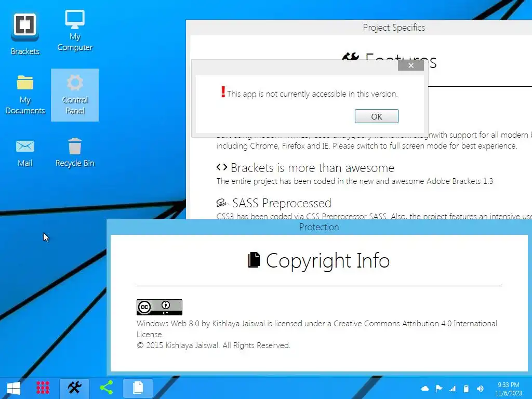Viewport: 532px width, 399px height.
Task: Click the Protection window title bar
Action: (319, 227)
